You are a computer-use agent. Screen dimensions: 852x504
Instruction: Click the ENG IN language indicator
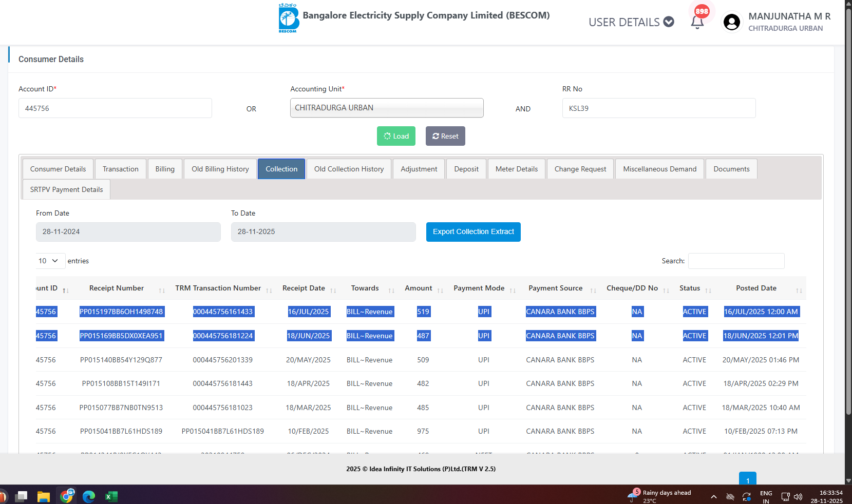pyautogui.click(x=766, y=497)
